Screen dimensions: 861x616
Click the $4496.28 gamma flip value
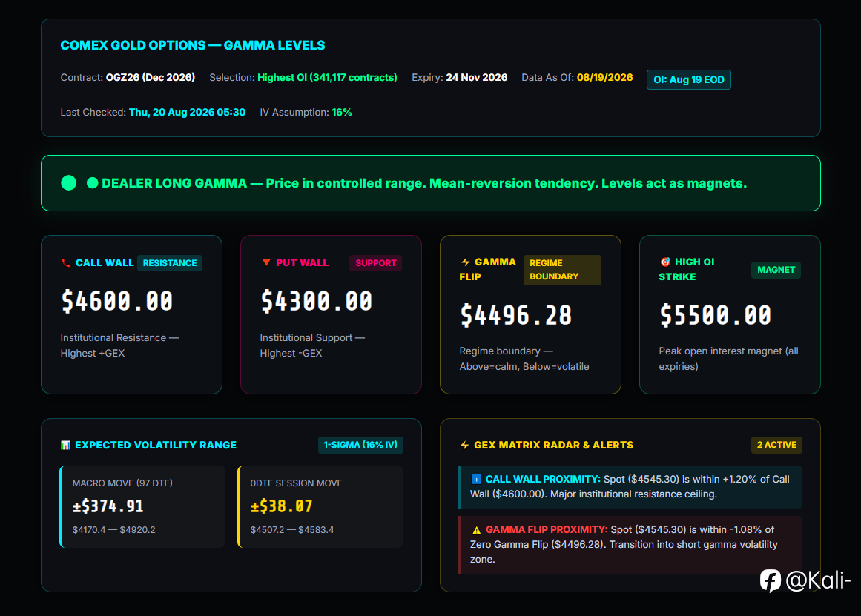[x=516, y=315]
